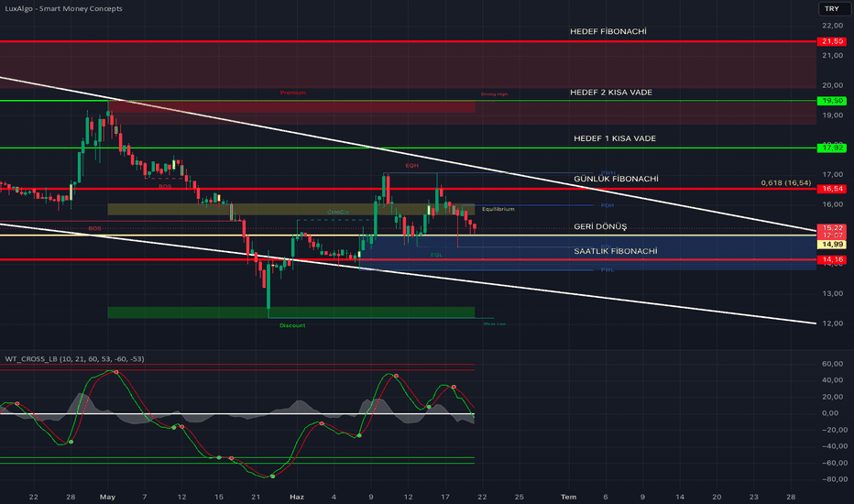Click the 22,00 price axis value
Image resolution: width=854 pixels, height=504 pixels.
pos(833,26)
